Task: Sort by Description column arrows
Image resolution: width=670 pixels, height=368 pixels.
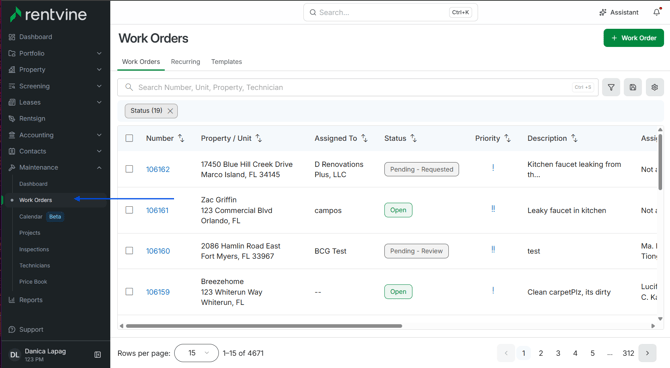Action: 574,138
